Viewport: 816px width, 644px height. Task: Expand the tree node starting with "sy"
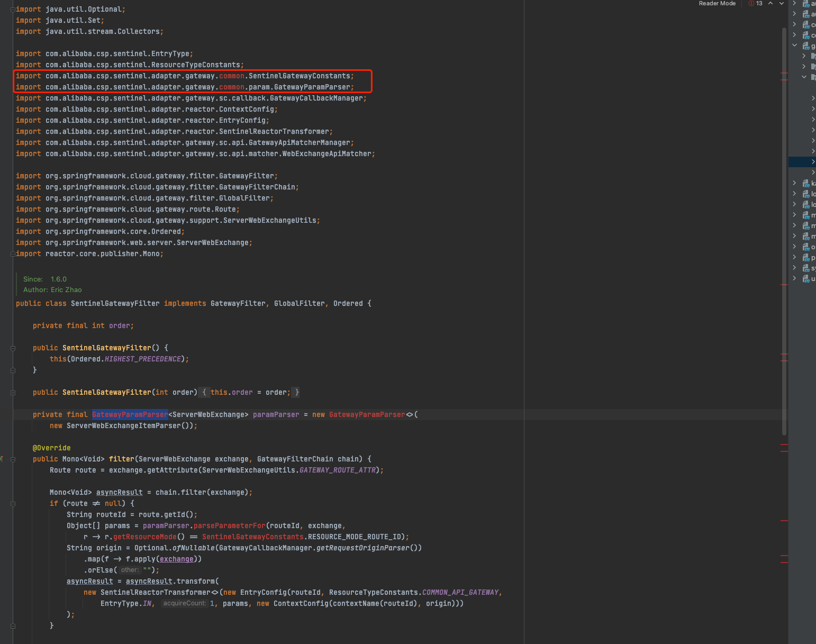(794, 268)
